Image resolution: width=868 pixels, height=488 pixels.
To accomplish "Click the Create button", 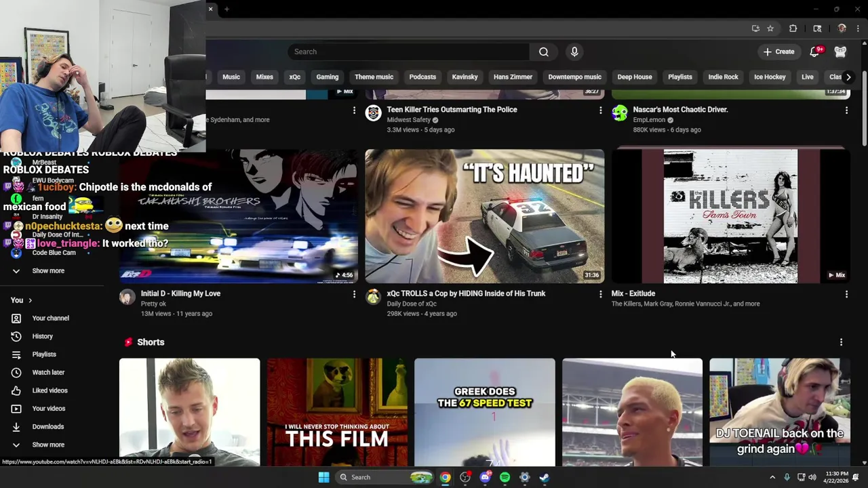I will (x=778, y=52).
